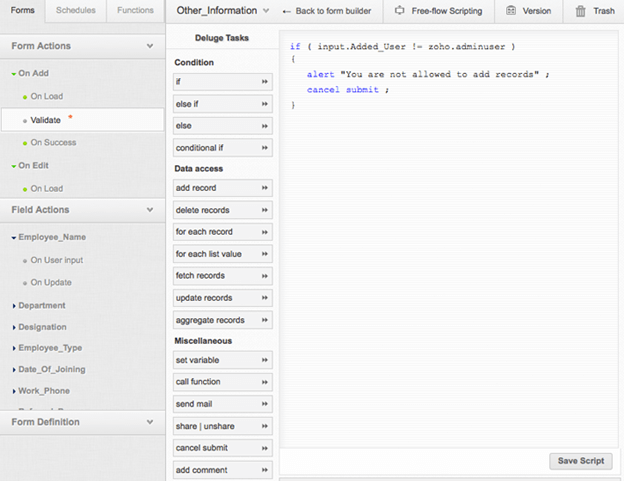The image size is (624, 481).
Task: Expand the Date_Of_Joining field node
Action: pyautogui.click(x=14, y=370)
